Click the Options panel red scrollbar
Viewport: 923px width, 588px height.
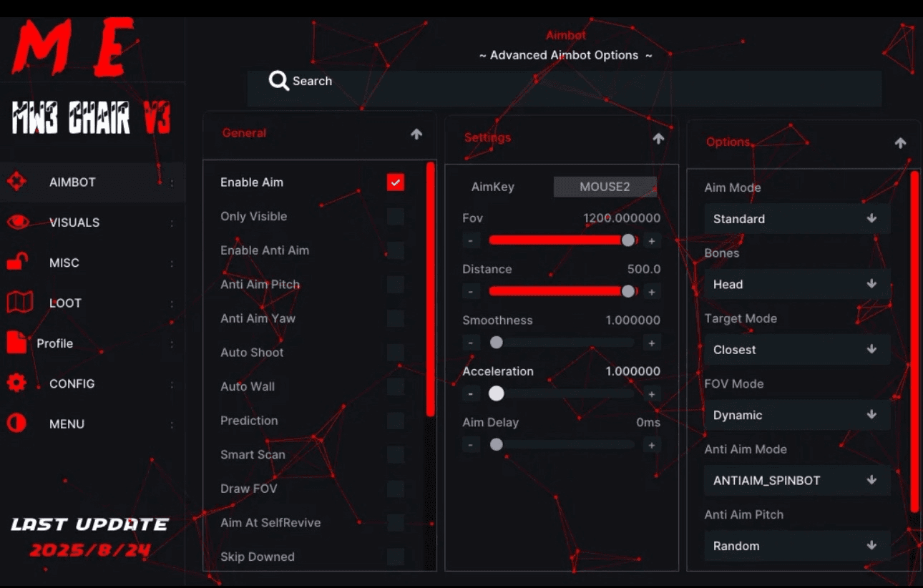click(x=914, y=341)
